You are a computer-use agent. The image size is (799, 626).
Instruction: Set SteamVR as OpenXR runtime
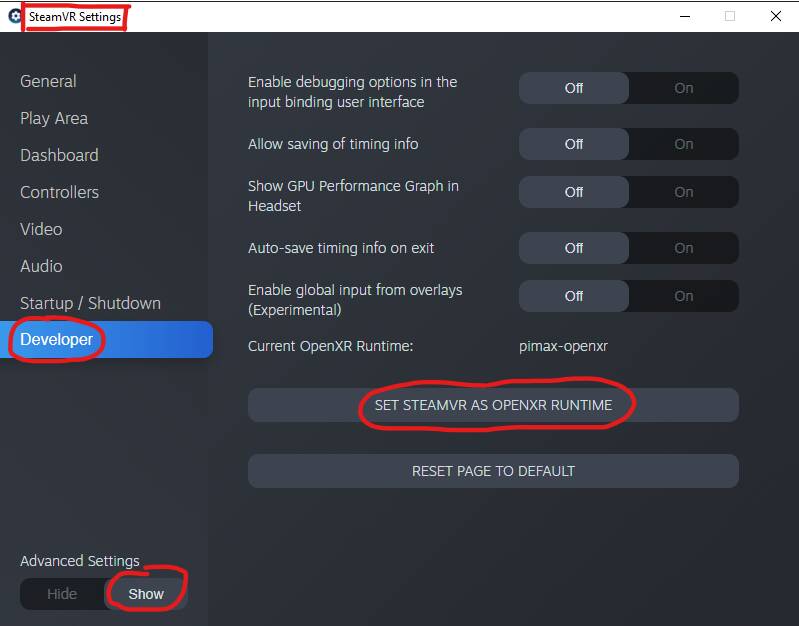pyautogui.click(x=493, y=405)
